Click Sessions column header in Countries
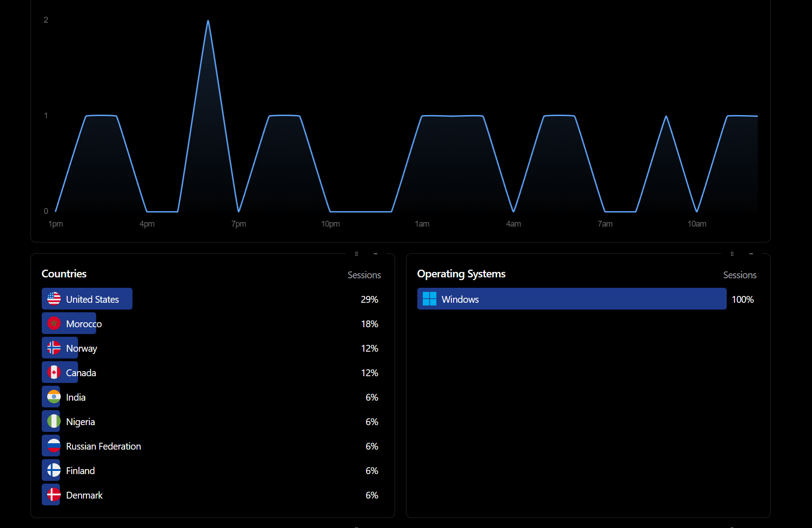The width and height of the screenshot is (812, 528). [364, 275]
